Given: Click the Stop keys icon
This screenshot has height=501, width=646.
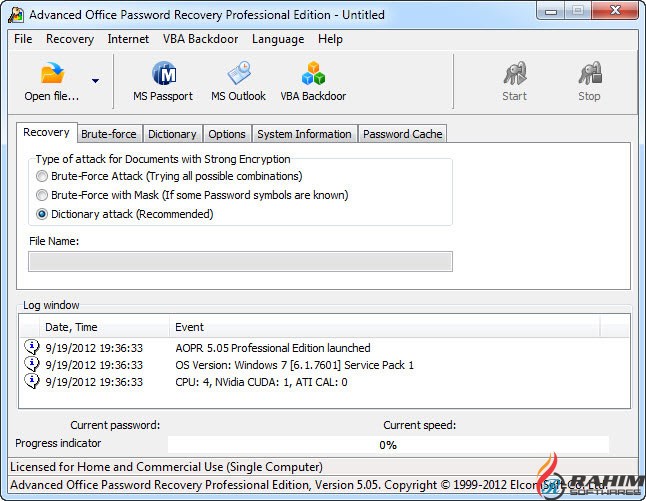Looking at the screenshot, I should tap(590, 73).
